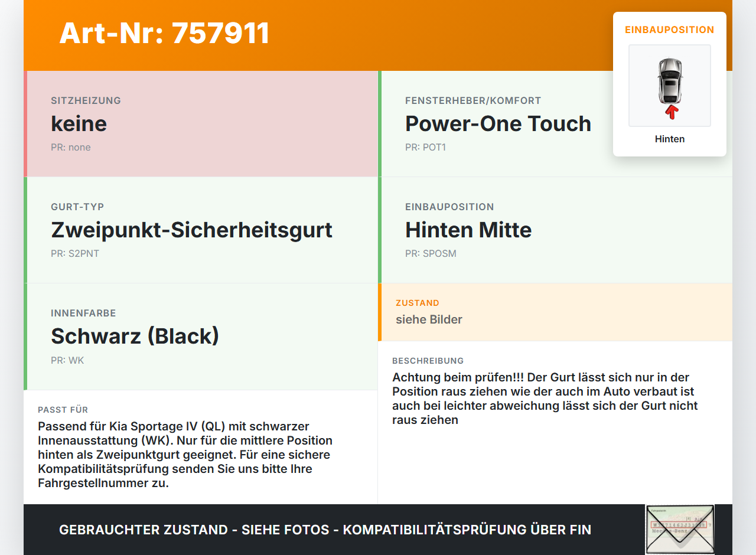Click the EINBAUPOSITION title in the floating card
Screen dimensions: 756x555
click(670, 30)
